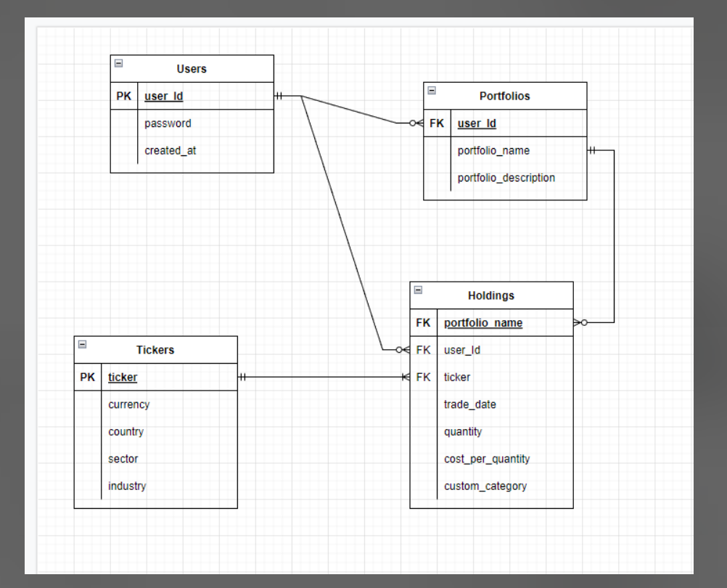Select the Users to Holdings diagonal connector
Viewport: 727px width, 588px height.
click(x=342, y=223)
